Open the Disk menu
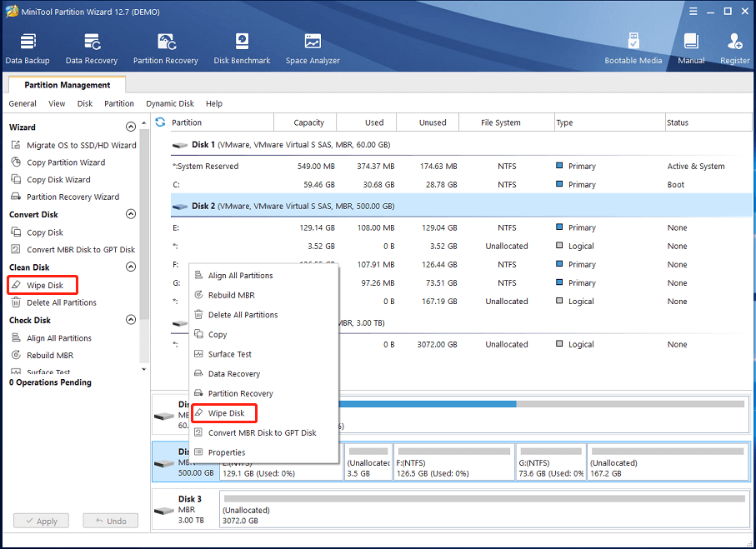 click(x=85, y=103)
